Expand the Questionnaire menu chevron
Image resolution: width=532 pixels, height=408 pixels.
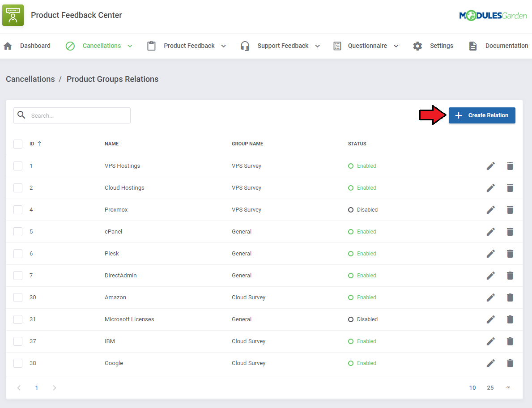396,46
